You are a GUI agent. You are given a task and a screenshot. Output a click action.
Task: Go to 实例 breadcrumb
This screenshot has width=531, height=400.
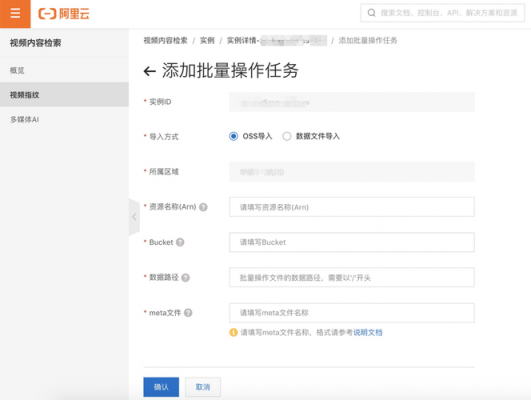207,41
